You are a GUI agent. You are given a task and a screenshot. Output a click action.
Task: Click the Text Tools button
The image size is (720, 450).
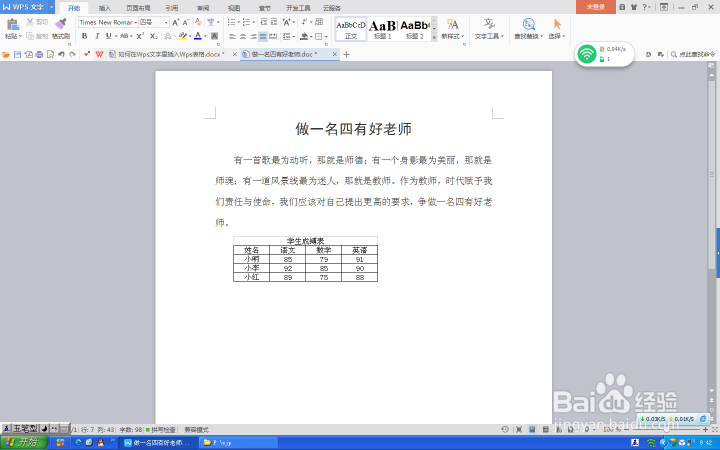[x=489, y=29]
